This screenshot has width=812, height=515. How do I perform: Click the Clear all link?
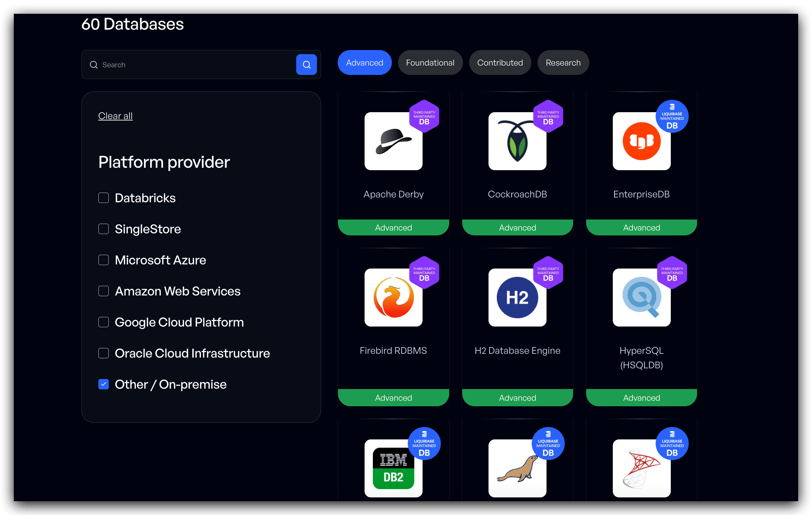[x=115, y=116]
